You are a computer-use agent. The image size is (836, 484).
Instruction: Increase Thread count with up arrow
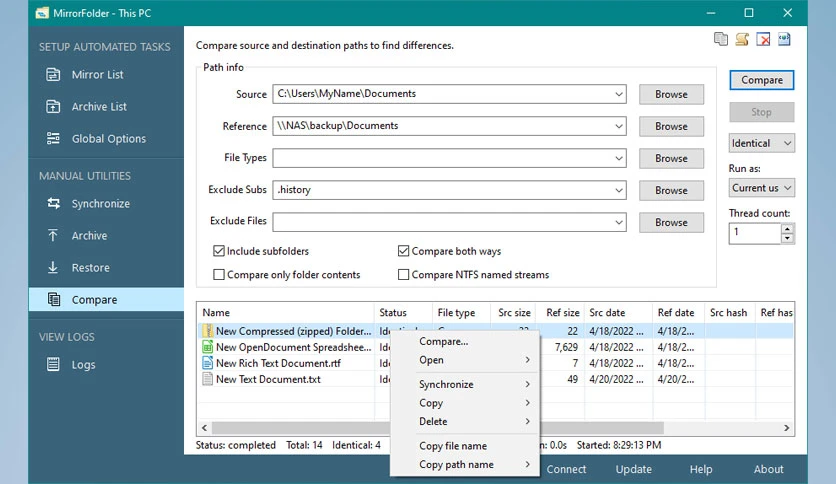coord(787,229)
